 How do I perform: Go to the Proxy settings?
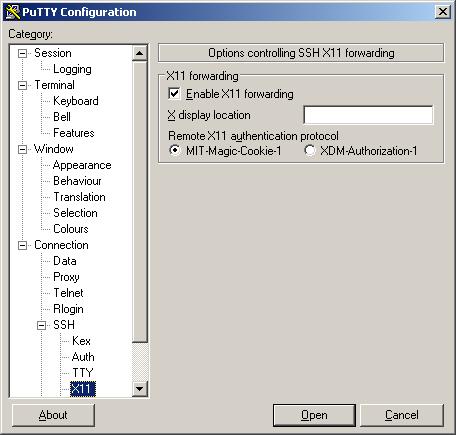[x=66, y=277]
